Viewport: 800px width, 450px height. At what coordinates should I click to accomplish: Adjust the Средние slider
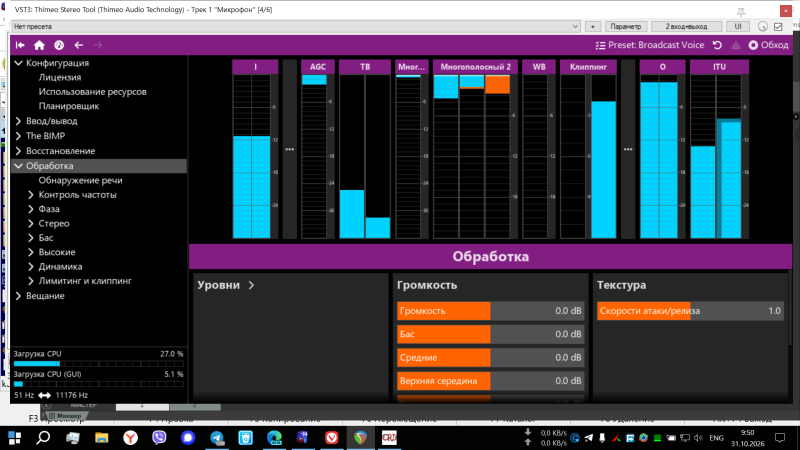tap(490, 358)
